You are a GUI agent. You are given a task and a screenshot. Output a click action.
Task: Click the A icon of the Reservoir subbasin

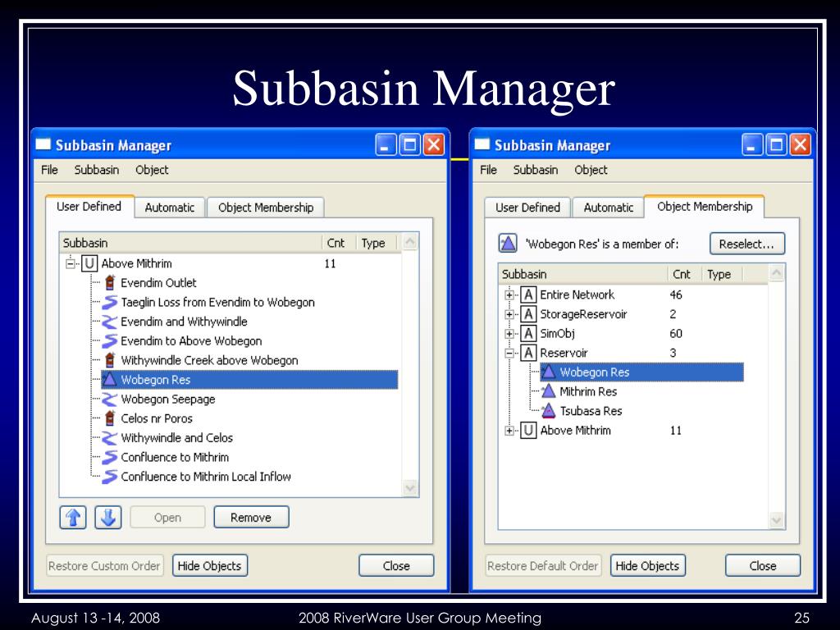pyautogui.click(x=528, y=353)
